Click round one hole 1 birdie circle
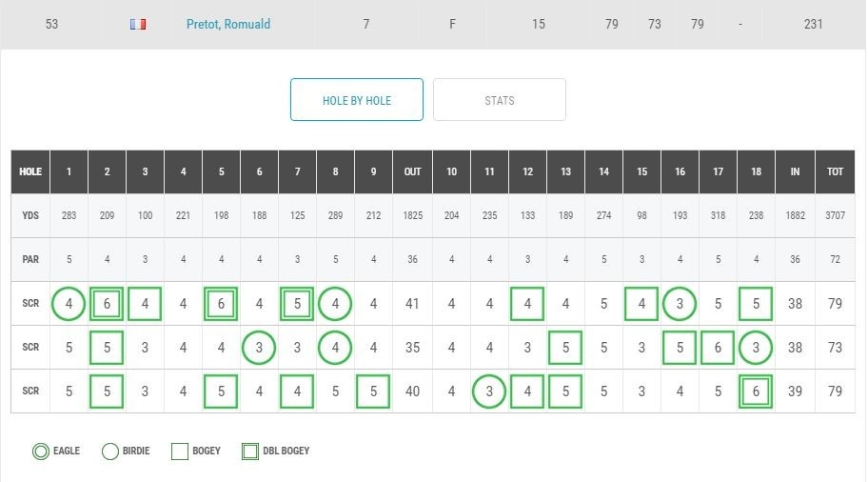The width and height of the screenshot is (868, 482). 69,304
